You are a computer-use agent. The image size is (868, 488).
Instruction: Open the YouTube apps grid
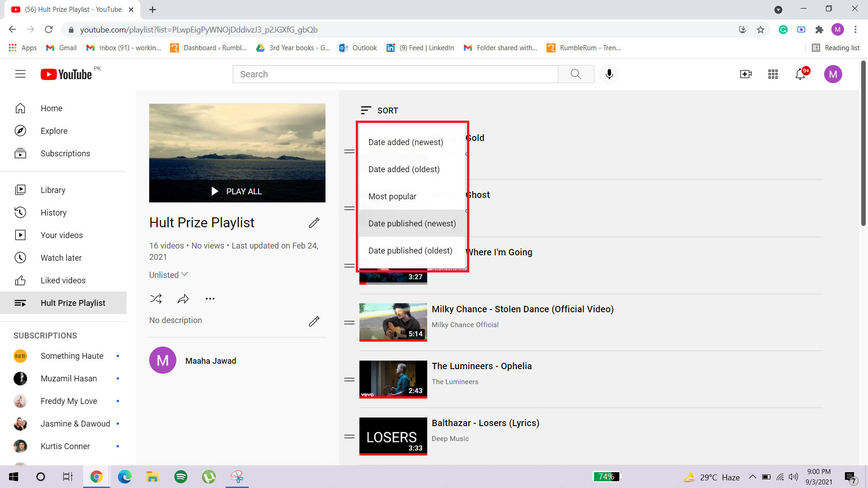773,74
